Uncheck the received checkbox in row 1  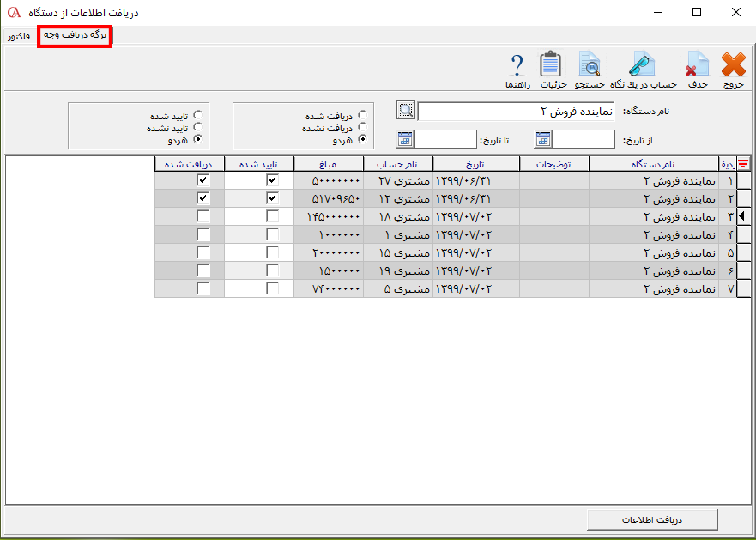click(203, 180)
